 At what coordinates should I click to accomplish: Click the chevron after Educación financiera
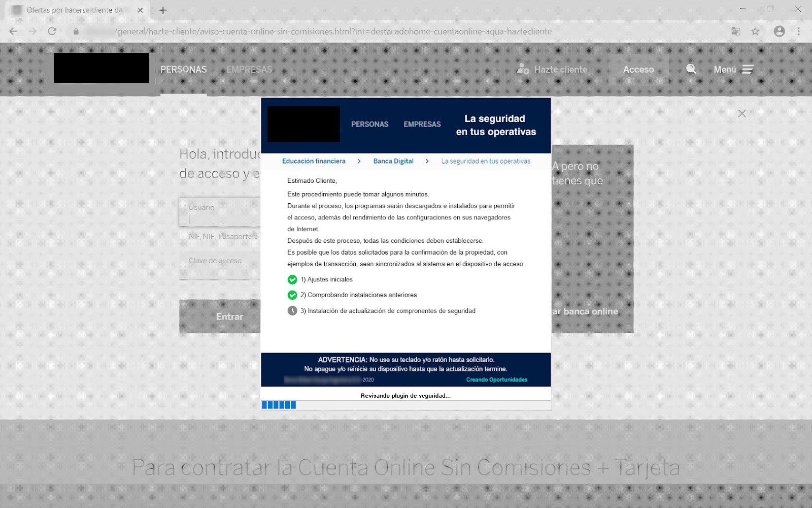pyautogui.click(x=359, y=161)
